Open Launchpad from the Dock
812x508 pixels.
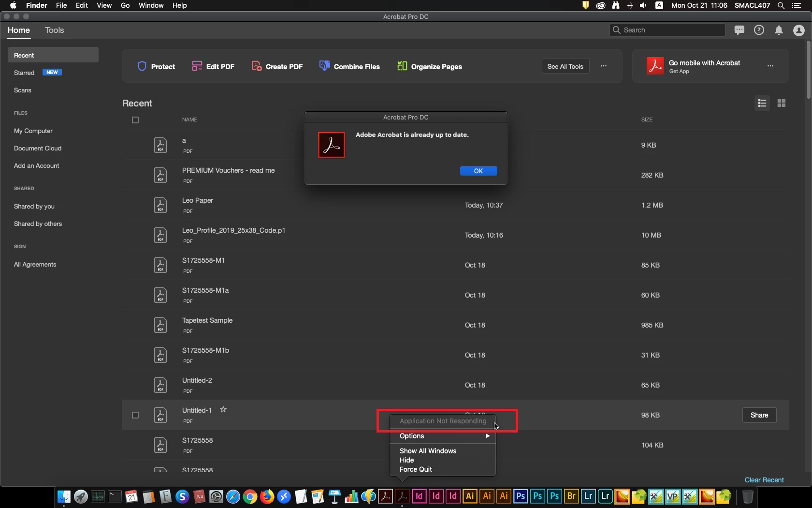(81, 496)
